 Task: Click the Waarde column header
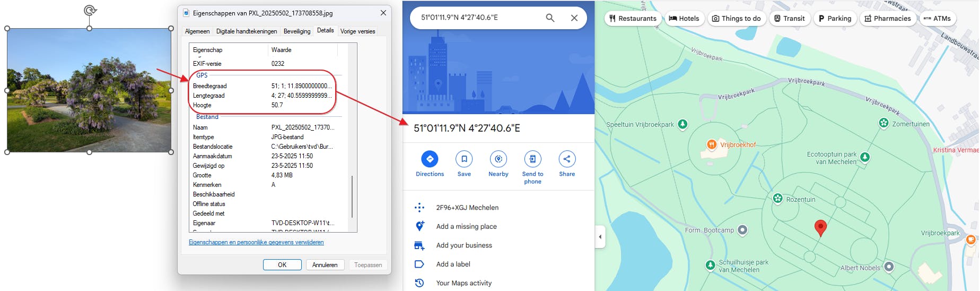point(302,50)
